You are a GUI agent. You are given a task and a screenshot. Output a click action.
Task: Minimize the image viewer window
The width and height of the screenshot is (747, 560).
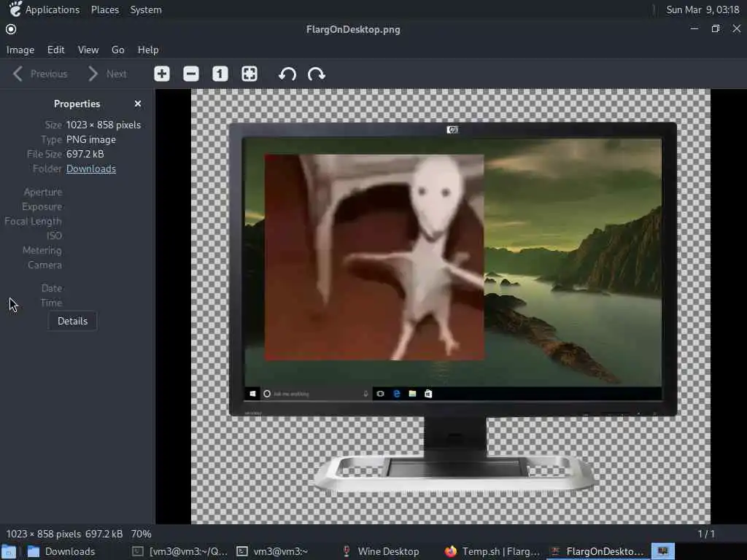click(x=694, y=28)
